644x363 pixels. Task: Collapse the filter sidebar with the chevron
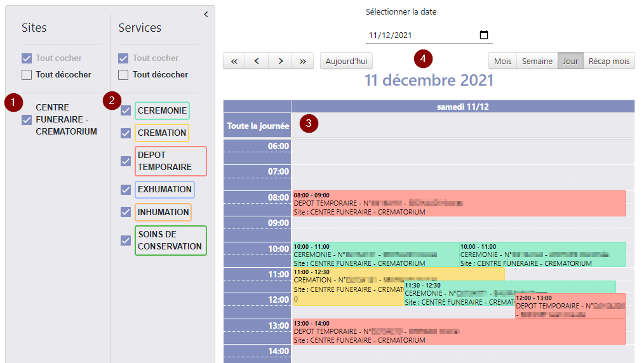(206, 15)
